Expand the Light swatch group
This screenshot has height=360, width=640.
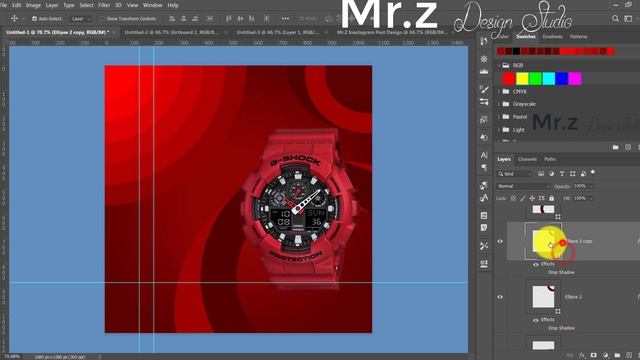pyautogui.click(x=499, y=130)
